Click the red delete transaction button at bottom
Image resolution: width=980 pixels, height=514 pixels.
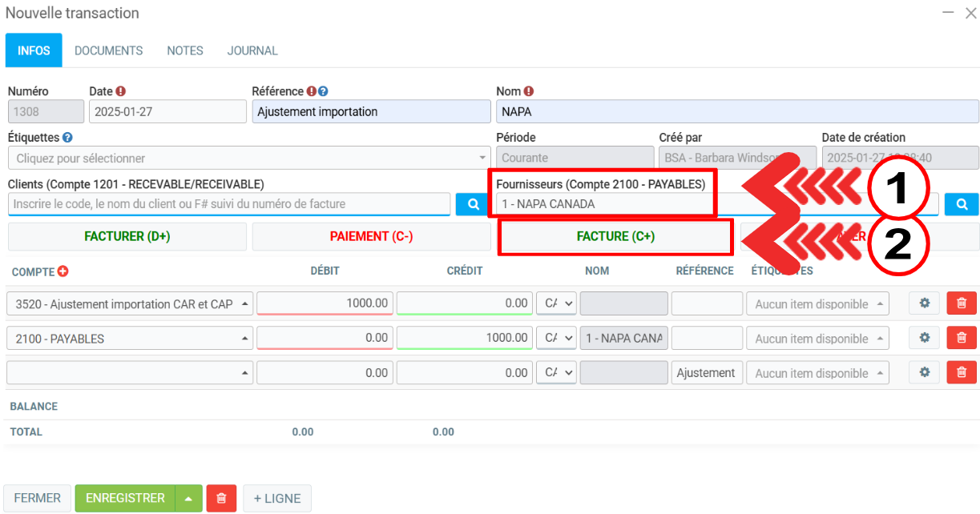point(221,498)
